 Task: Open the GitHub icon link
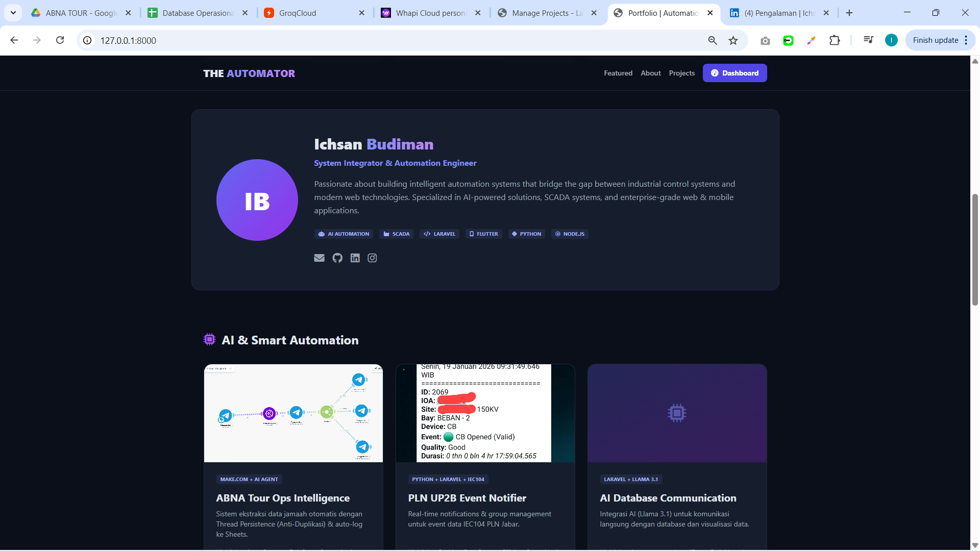(337, 258)
